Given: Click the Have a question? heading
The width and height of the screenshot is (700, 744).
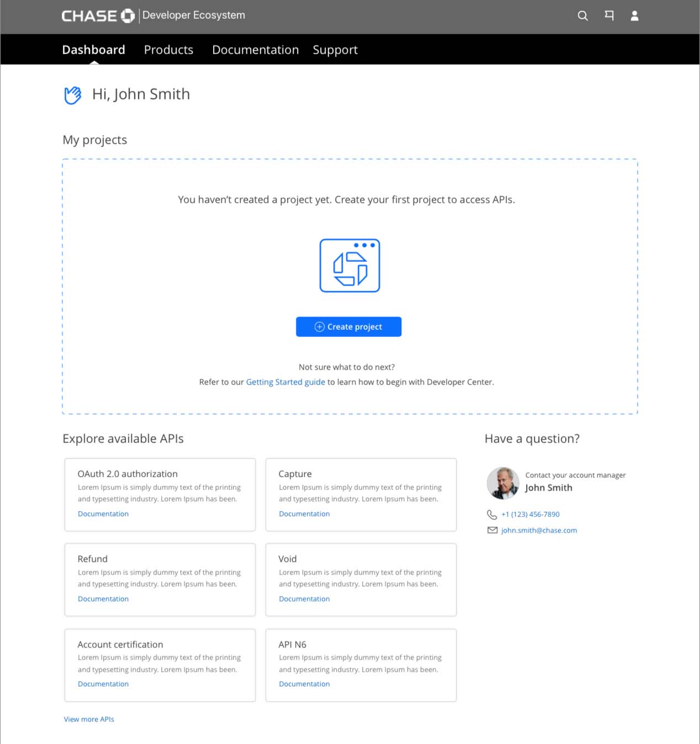Looking at the screenshot, I should 532,439.
